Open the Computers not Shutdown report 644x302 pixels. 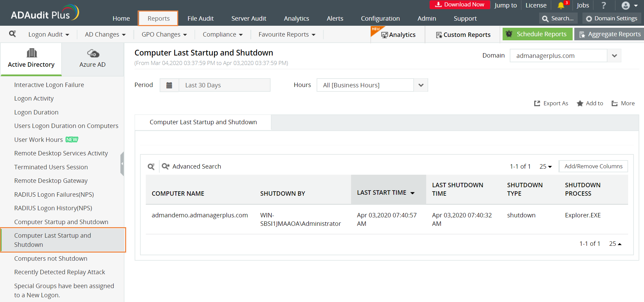51,259
